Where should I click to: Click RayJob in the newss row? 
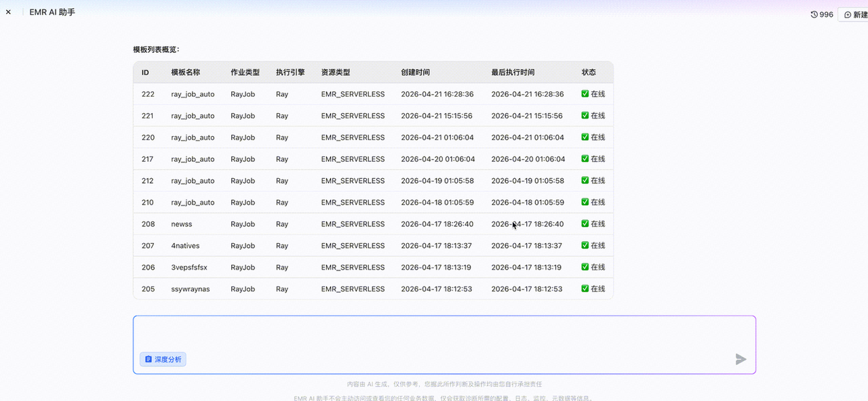(x=243, y=224)
